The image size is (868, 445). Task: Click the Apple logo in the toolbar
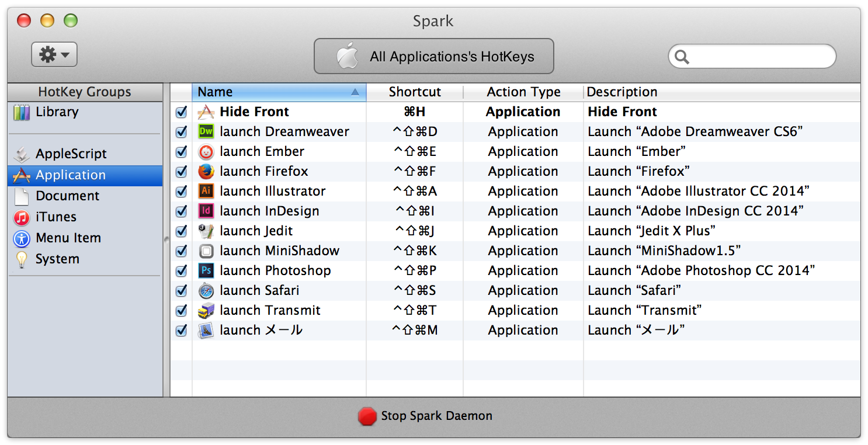point(347,56)
